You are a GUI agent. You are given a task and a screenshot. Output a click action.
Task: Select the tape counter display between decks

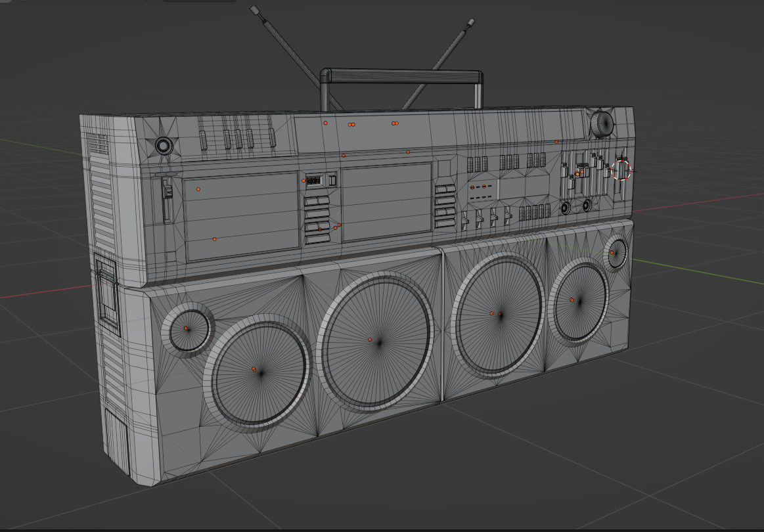click(314, 181)
